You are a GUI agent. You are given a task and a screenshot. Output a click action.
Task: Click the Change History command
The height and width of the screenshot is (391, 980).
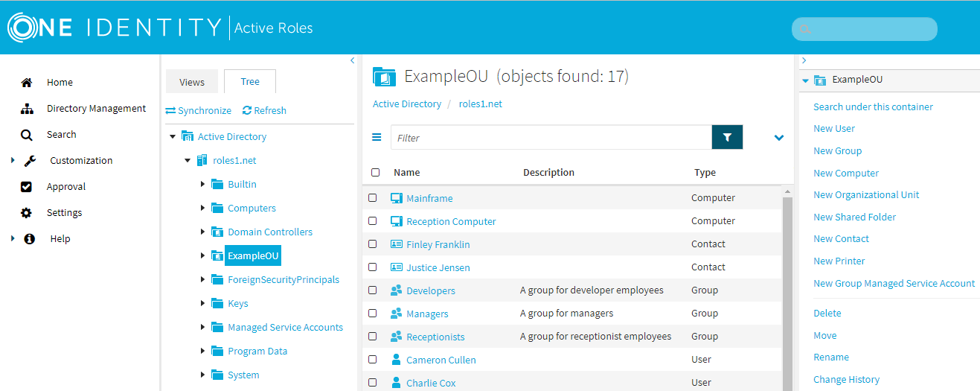click(x=846, y=380)
